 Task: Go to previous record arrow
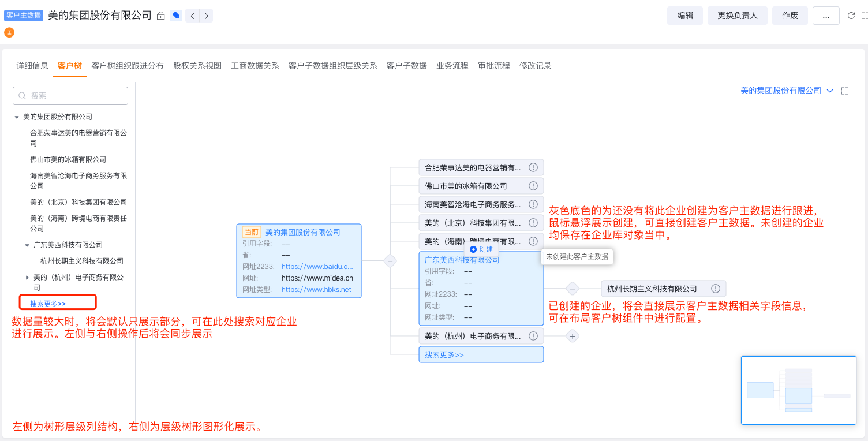tap(192, 16)
